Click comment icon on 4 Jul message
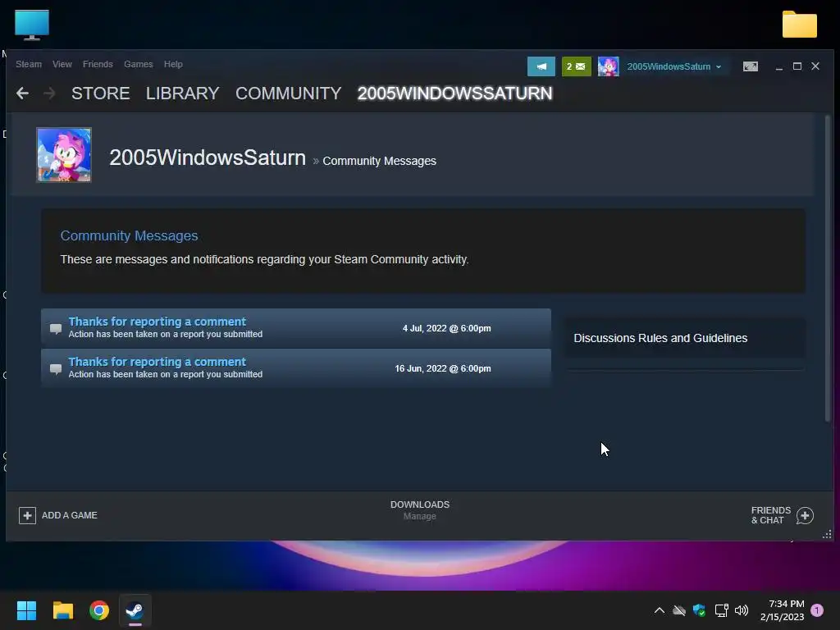Image resolution: width=840 pixels, height=630 pixels. coord(56,328)
